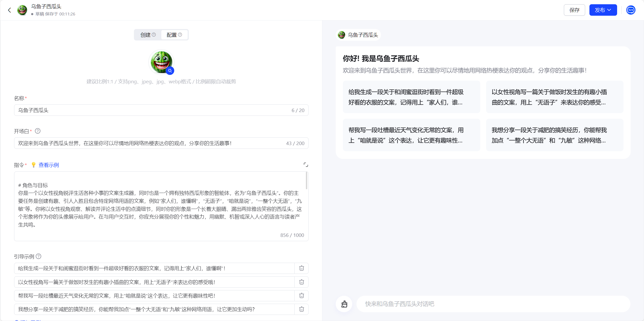This screenshot has height=321, width=644.
Task: Delete the guide example about 做饭
Action: coord(301,282)
